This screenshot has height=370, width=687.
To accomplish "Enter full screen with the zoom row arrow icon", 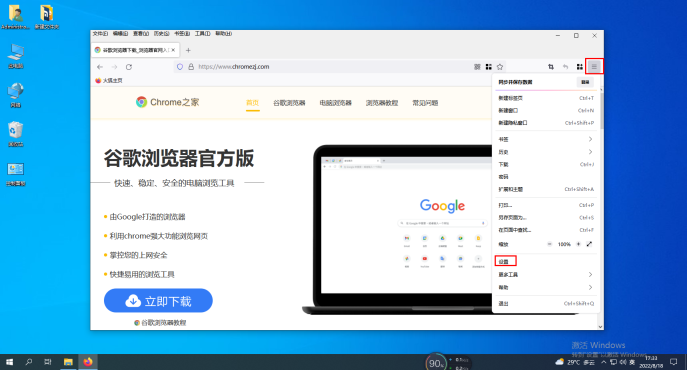I will coord(589,244).
